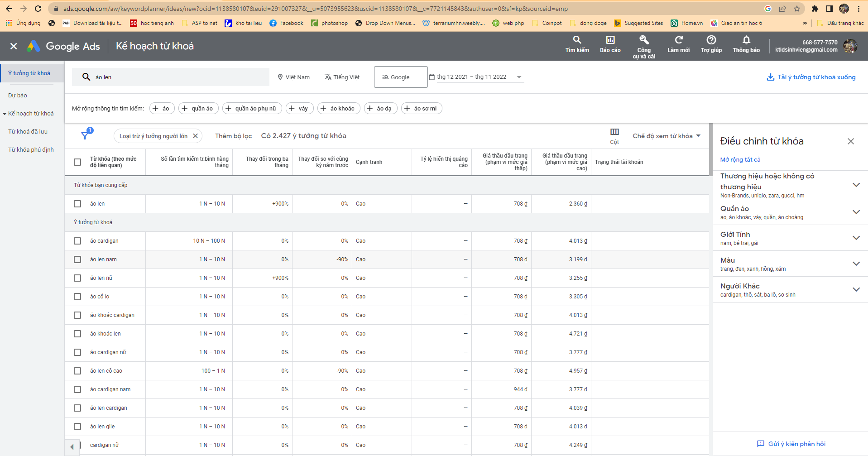
Task: Close Keyword Planner with the X icon
Action: click(14, 46)
